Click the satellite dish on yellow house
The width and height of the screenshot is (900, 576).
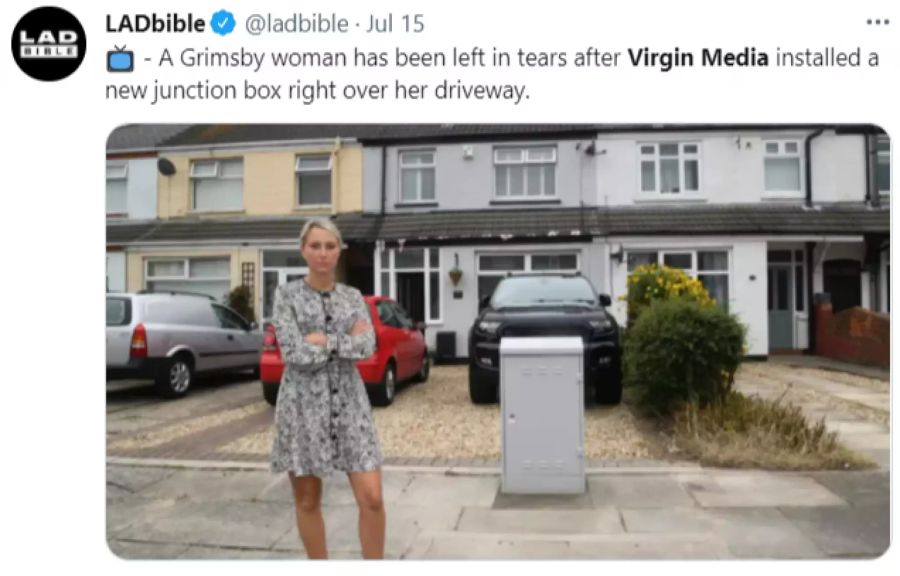click(x=166, y=167)
